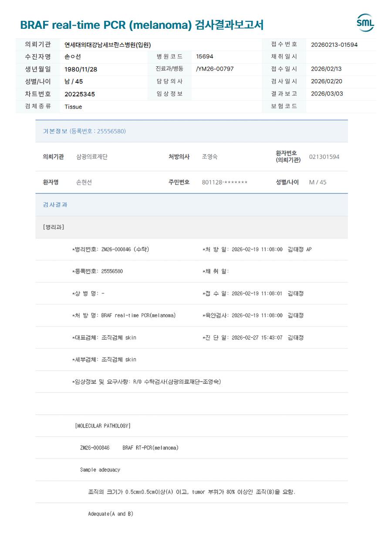Select the 담당의사 label
This screenshot has width=392, height=554.
169,82
